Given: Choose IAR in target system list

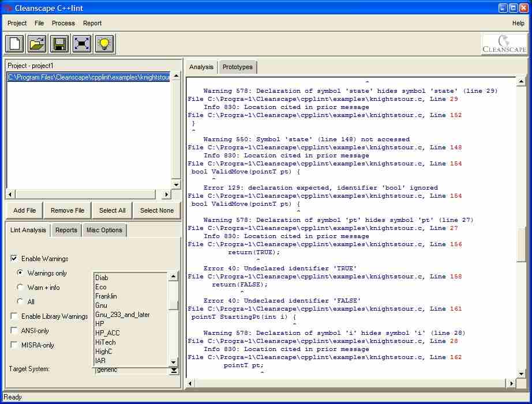Looking at the screenshot, I should (130, 361).
